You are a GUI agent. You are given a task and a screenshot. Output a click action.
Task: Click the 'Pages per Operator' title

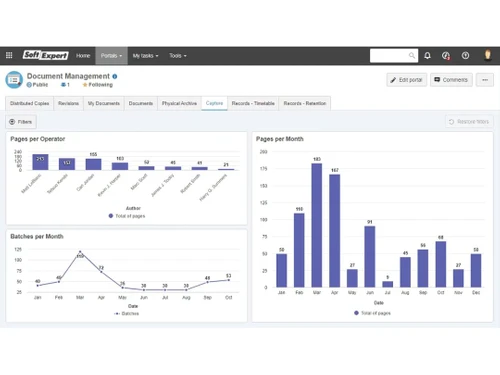point(38,139)
